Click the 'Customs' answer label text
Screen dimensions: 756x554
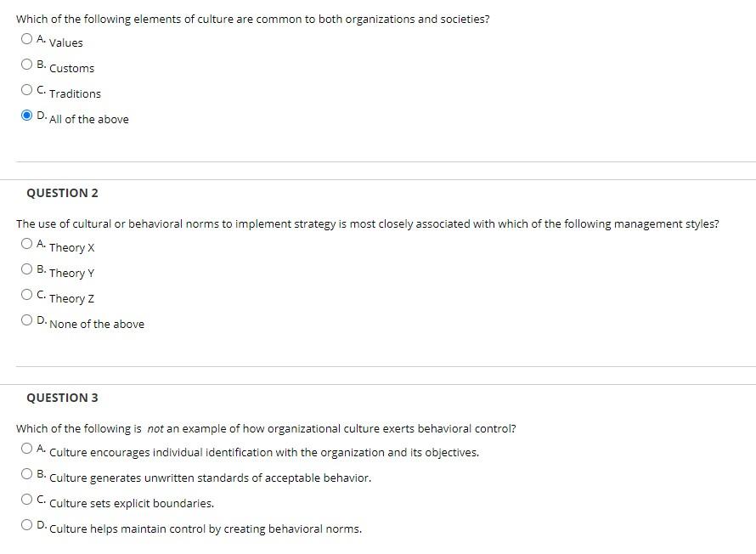tap(71, 68)
